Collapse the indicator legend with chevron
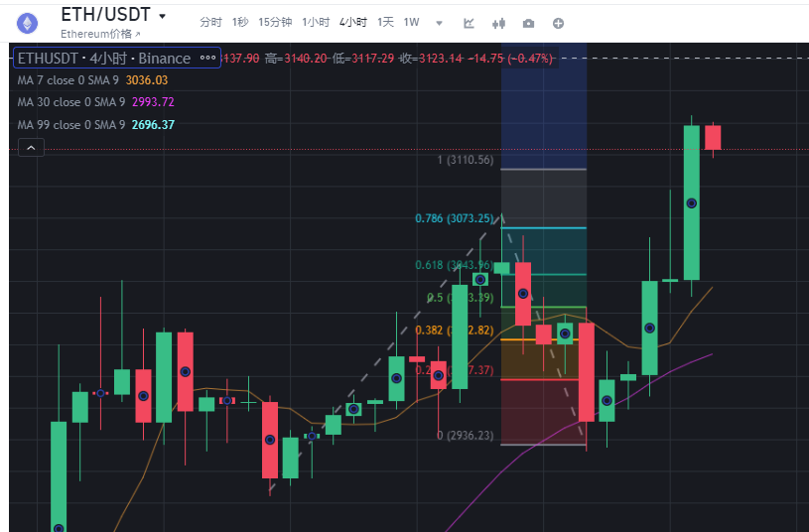This screenshot has height=532, width=809. [31, 148]
